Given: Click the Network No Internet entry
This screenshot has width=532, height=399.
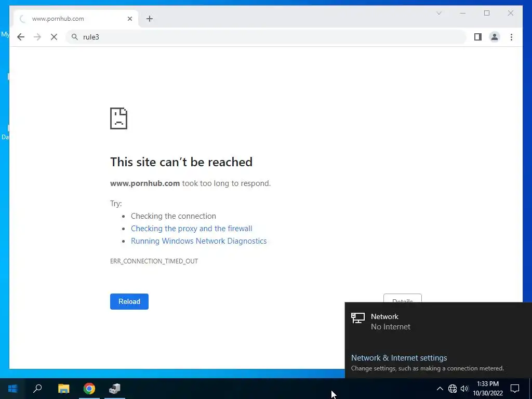Looking at the screenshot, I should pos(438,321).
